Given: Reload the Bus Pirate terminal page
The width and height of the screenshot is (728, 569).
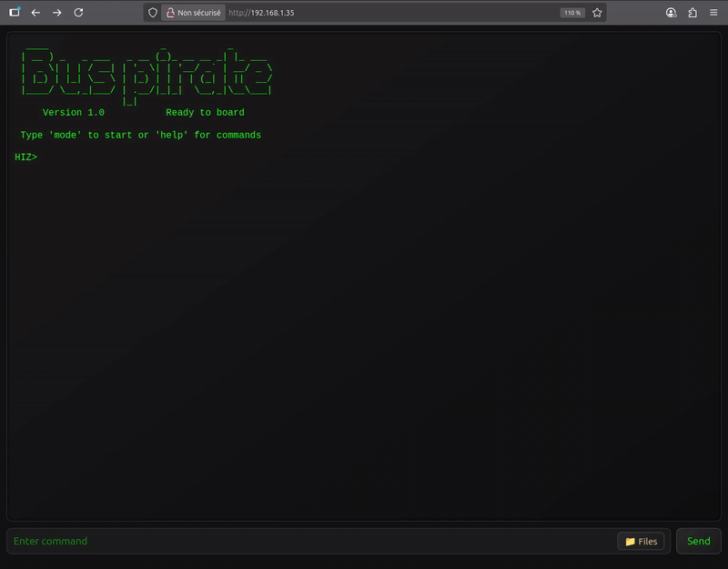Looking at the screenshot, I should 76,13.
